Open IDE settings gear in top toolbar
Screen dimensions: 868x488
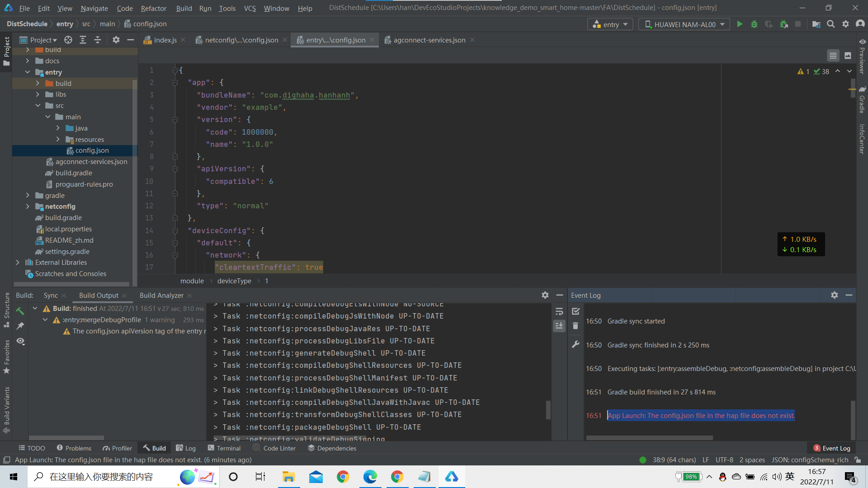pos(845,24)
